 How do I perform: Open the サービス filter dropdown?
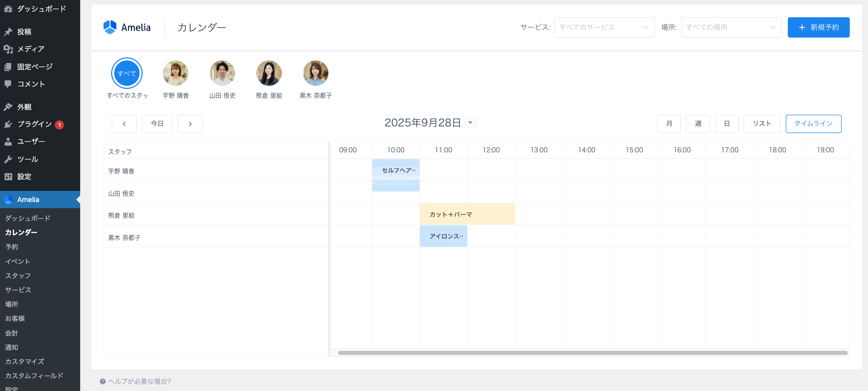[604, 27]
